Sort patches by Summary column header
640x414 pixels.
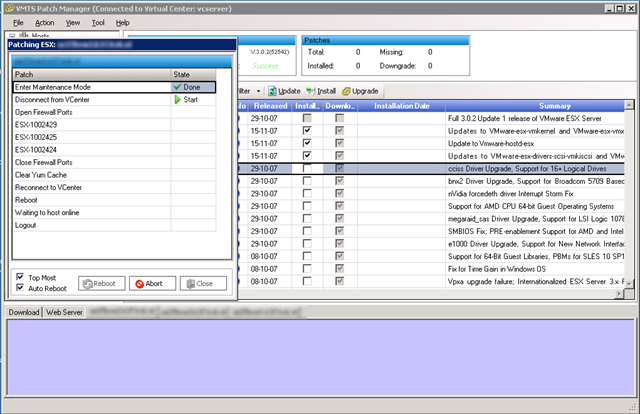coord(553,105)
